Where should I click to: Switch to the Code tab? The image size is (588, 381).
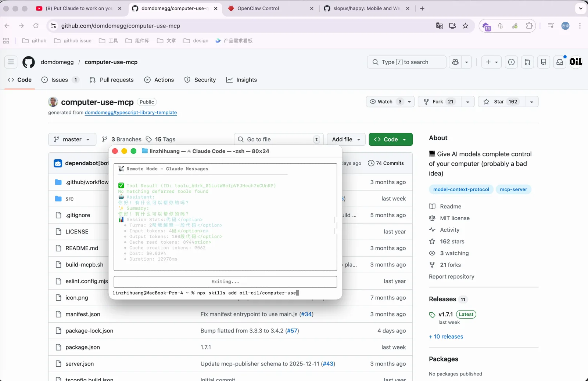coord(20,80)
